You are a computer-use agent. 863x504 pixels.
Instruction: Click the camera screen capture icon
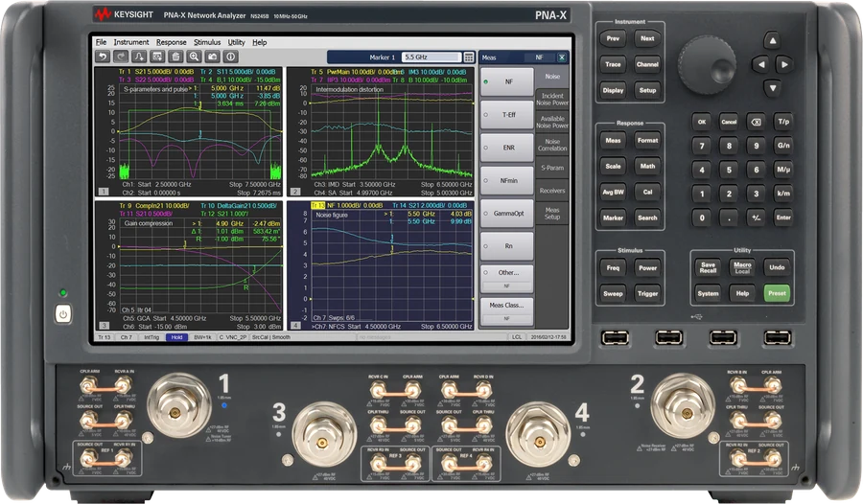click(x=213, y=57)
